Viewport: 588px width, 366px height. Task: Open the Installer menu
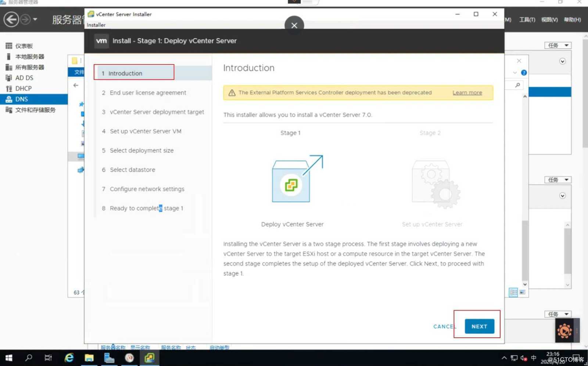[96, 25]
